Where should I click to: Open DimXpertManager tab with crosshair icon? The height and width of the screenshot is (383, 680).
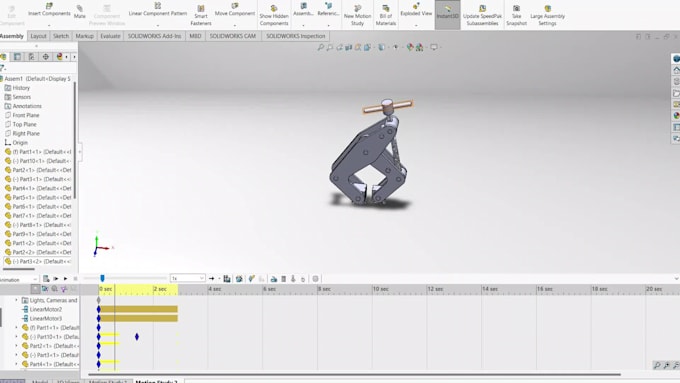[46, 57]
